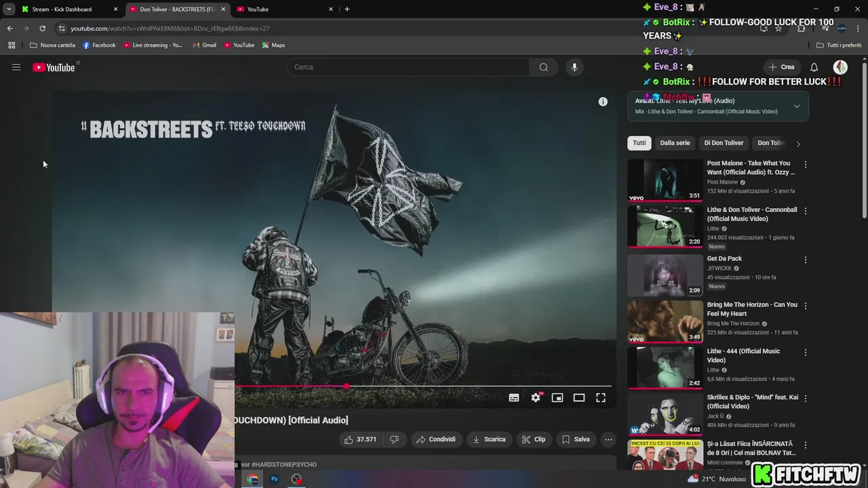Screen dimensions: 868x488
Task: Go back in browser history
Action: [x=9, y=28]
